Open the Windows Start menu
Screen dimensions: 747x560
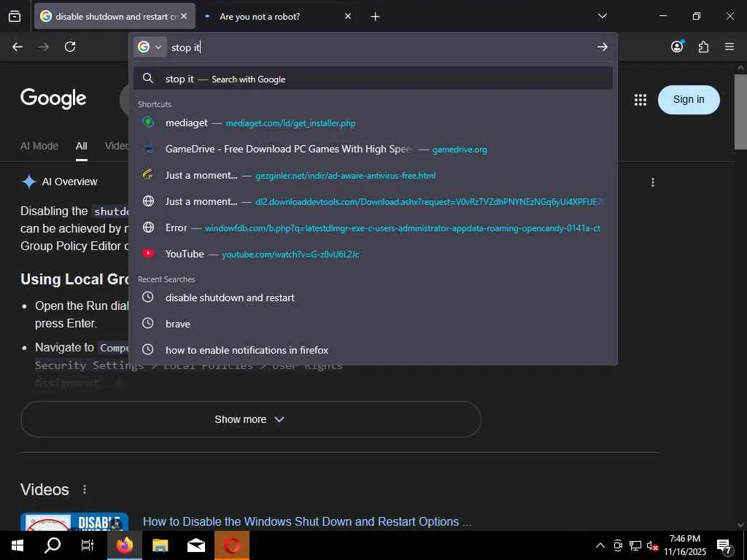click(18, 545)
